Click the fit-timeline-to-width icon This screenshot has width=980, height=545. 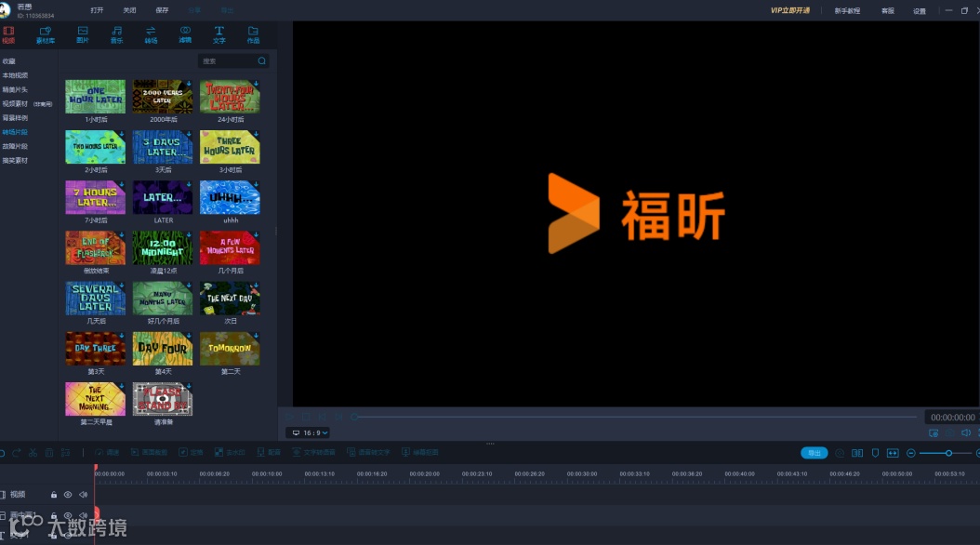pos(893,453)
